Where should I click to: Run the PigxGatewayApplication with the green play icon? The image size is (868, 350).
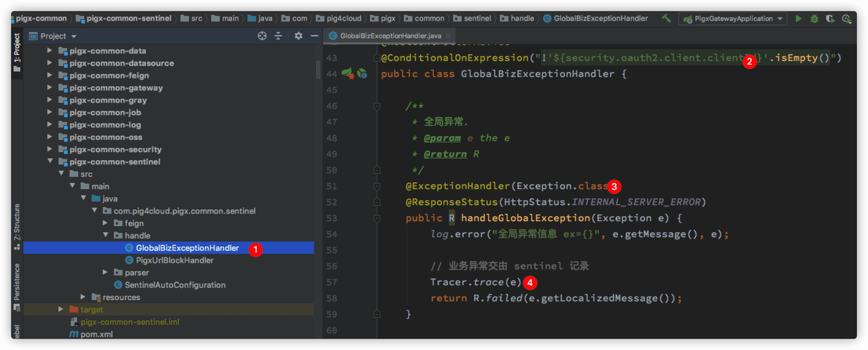pyautogui.click(x=798, y=18)
